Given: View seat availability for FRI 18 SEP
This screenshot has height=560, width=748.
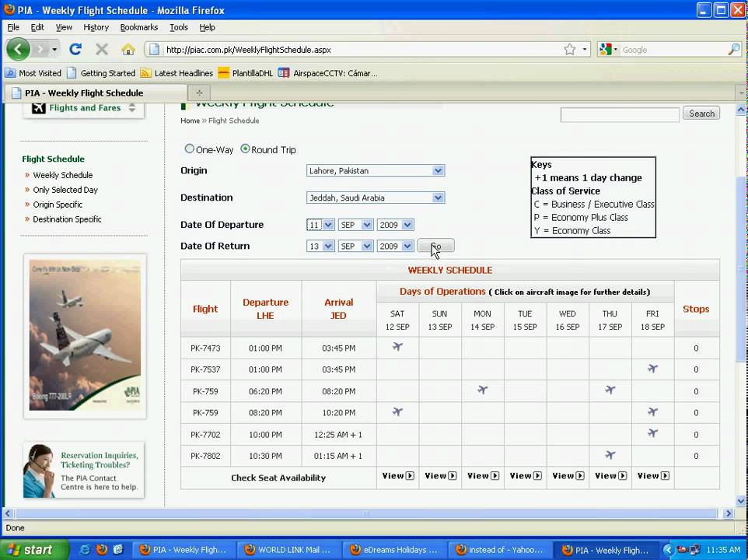Looking at the screenshot, I should pyautogui.click(x=653, y=475).
